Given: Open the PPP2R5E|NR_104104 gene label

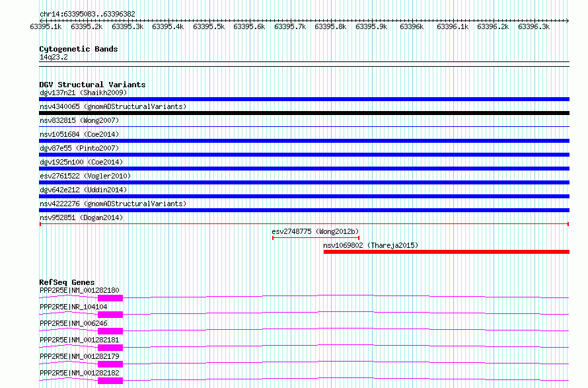Looking at the screenshot, I should pyautogui.click(x=73, y=307).
